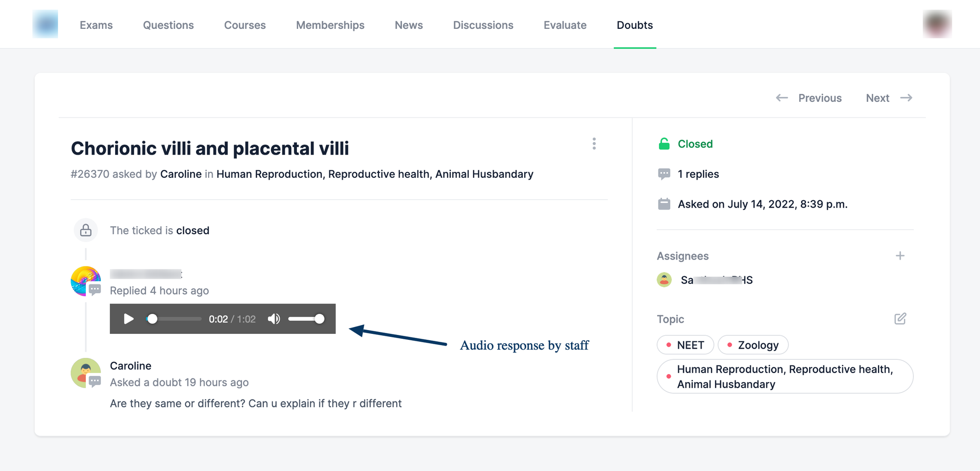This screenshot has height=471, width=980.
Task: Go to the Next doubt
Action: pyautogui.click(x=889, y=98)
